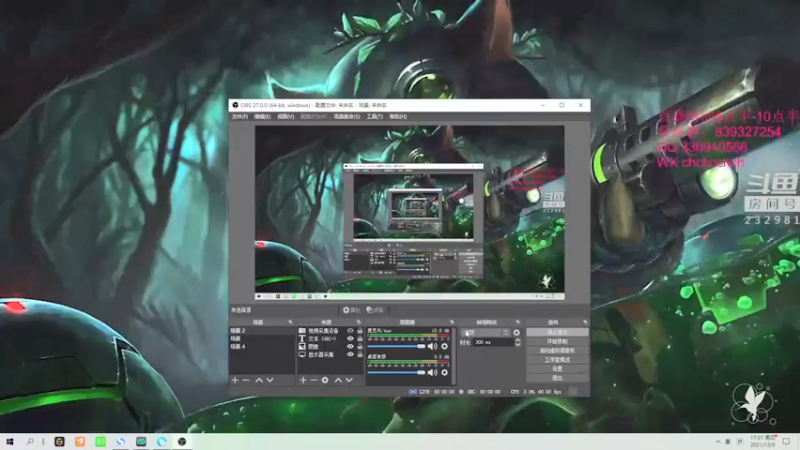Image resolution: width=800 pixels, height=450 pixels.
Task: Remove selected source with minus icon
Action: (x=314, y=380)
